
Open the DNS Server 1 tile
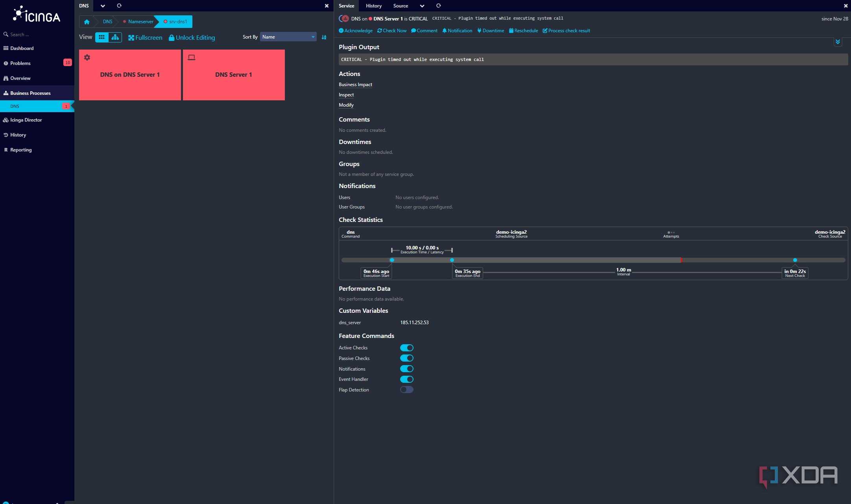(x=234, y=75)
